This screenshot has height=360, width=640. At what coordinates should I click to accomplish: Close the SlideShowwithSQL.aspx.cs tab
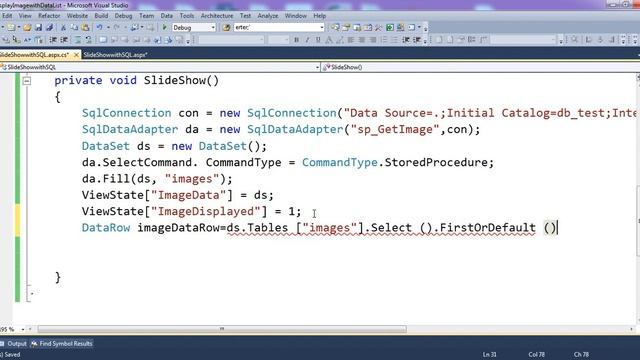click(x=76, y=55)
